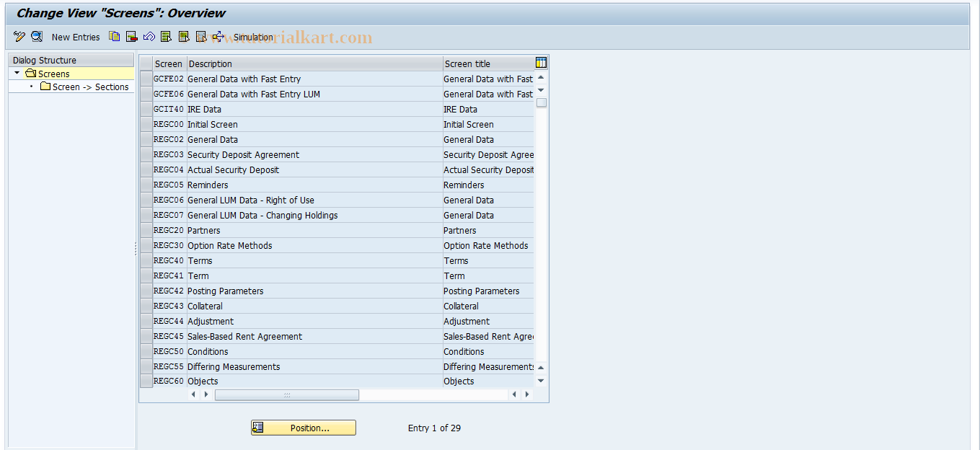Click 'General LUM Data - Changing Holdings'

click(315, 216)
